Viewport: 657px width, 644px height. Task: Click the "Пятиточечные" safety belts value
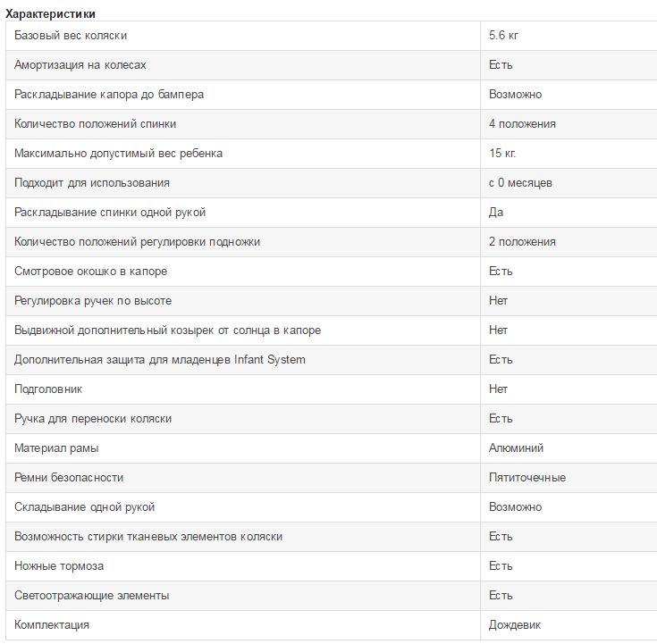tap(526, 478)
